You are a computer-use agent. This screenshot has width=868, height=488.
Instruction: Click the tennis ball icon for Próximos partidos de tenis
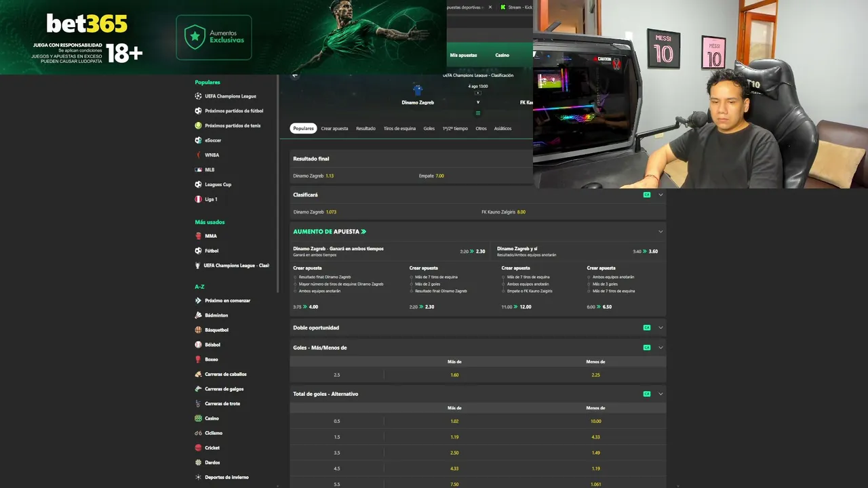pyautogui.click(x=199, y=125)
